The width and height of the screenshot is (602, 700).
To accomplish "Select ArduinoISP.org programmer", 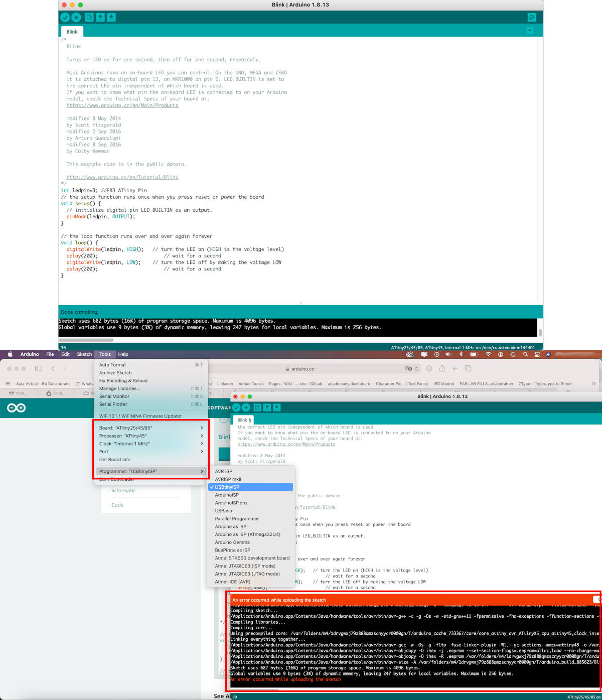I will click(x=251, y=503).
